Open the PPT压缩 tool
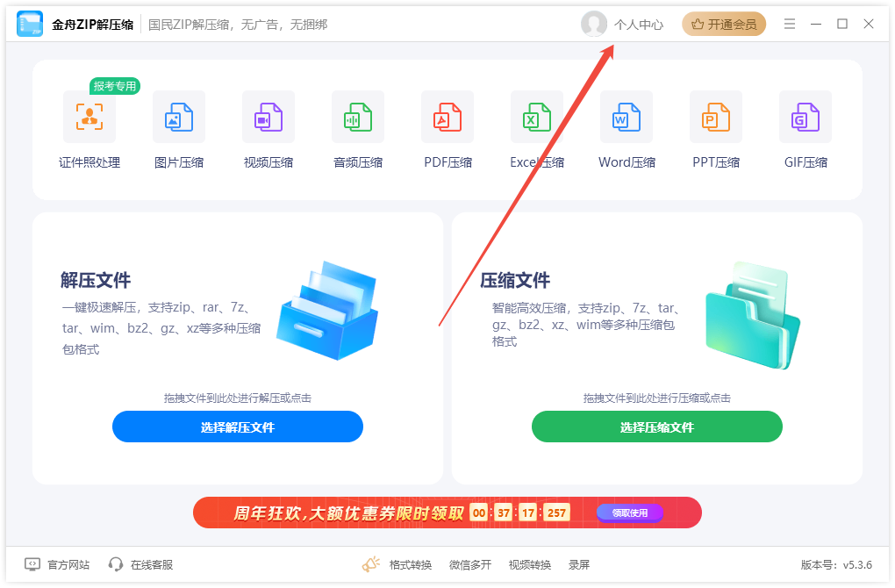 click(x=716, y=117)
